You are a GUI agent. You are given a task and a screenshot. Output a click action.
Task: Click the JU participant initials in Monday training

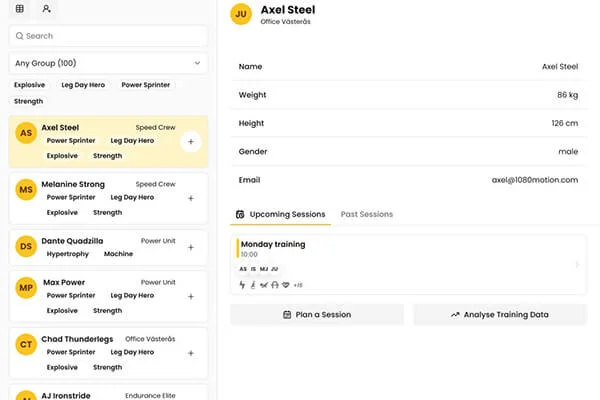tap(274, 269)
